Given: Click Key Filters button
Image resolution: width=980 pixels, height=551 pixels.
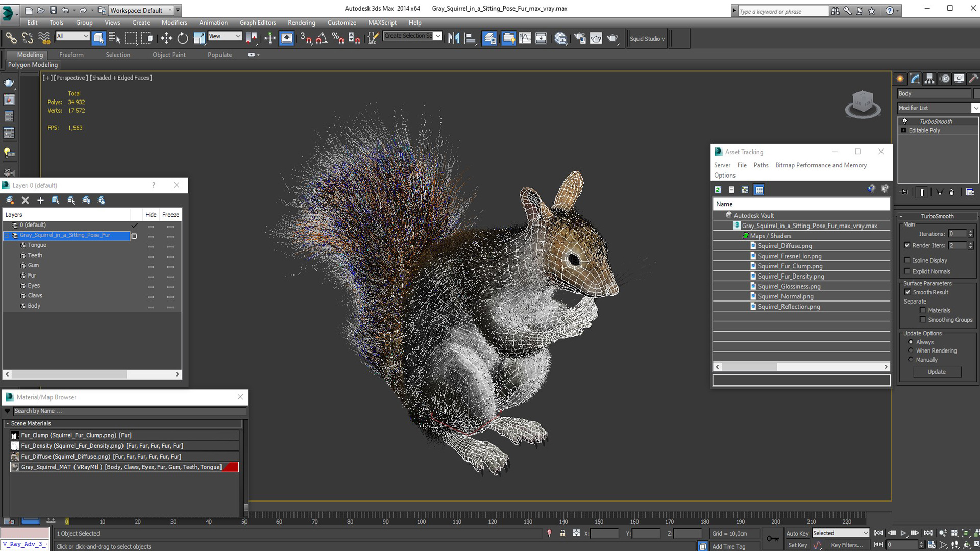Looking at the screenshot, I should pos(847,545).
